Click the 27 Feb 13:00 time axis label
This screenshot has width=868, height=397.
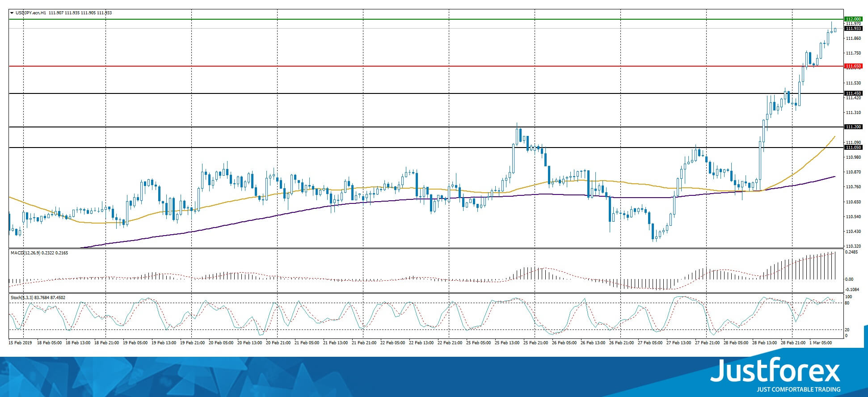click(678, 343)
